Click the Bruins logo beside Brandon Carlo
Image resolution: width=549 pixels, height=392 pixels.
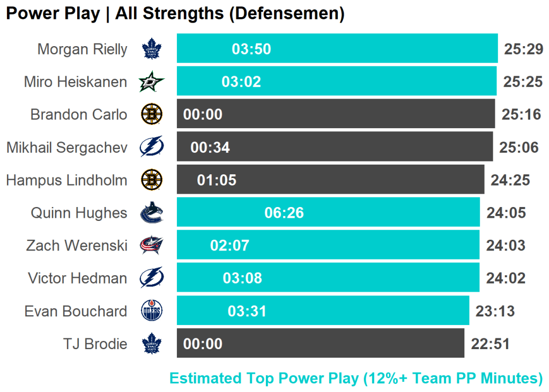[x=152, y=114]
